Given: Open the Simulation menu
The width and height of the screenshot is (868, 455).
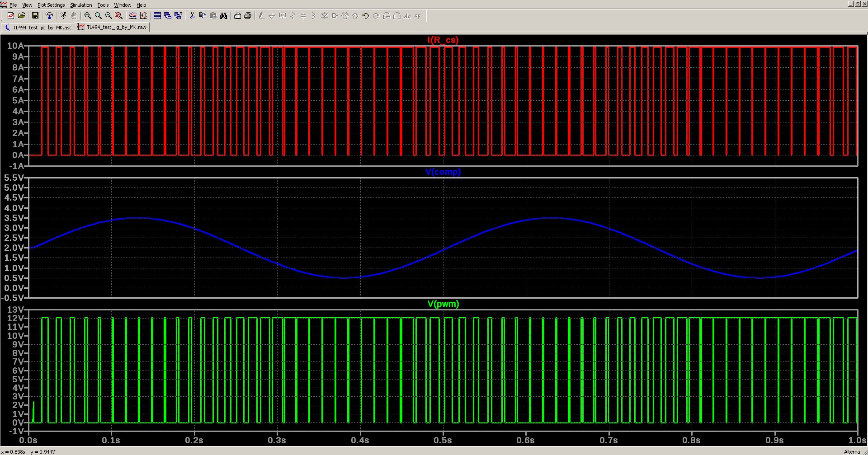Looking at the screenshot, I should point(80,5).
